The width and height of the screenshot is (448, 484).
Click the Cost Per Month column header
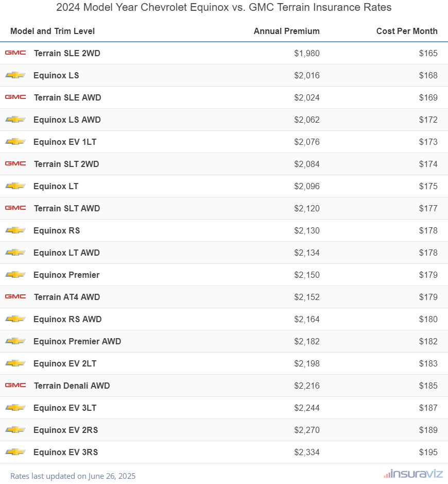(407, 31)
